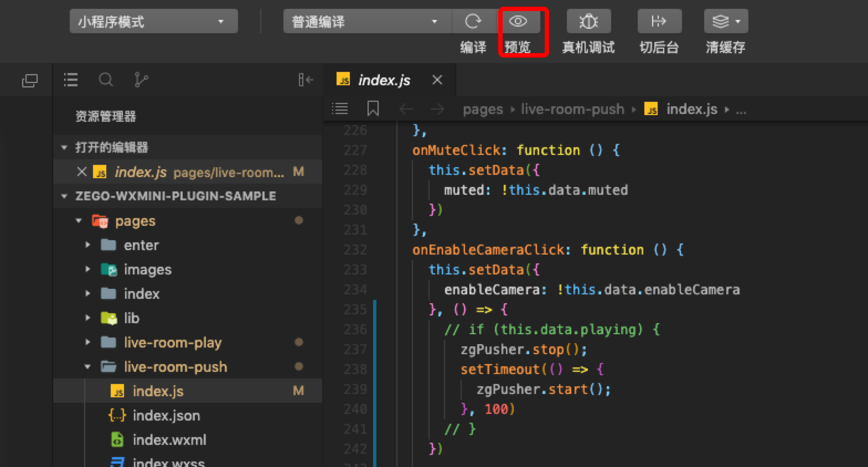Image resolution: width=868 pixels, height=467 pixels.
Task: Expand the lib folder
Action: point(87,318)
